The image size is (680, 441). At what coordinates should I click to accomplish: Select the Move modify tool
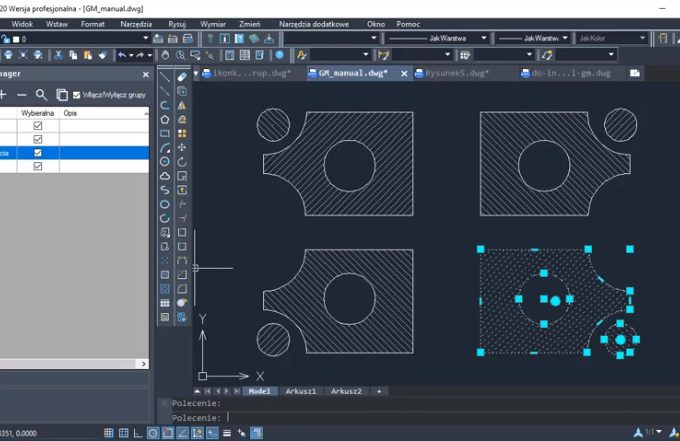(x=182, y=147)
